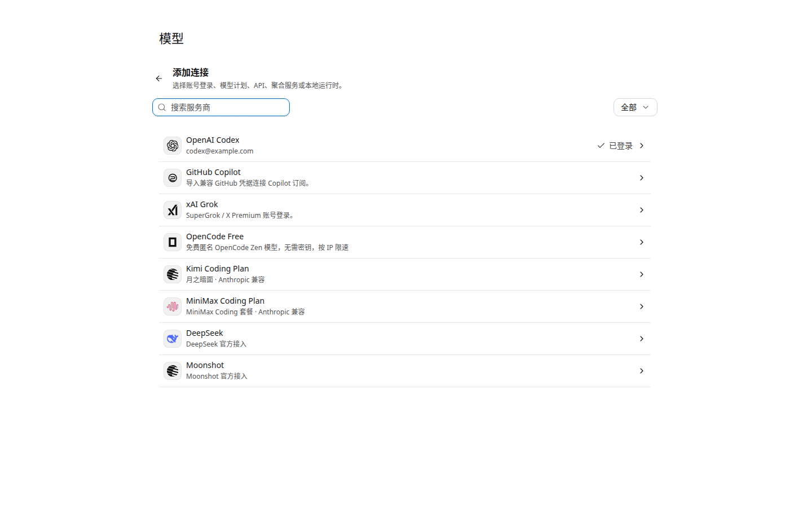Image resolution: width=812 pixels, height=508 pixels.
Task: Click the back arrow beside 添加连接
Action: tap(159, 78)
